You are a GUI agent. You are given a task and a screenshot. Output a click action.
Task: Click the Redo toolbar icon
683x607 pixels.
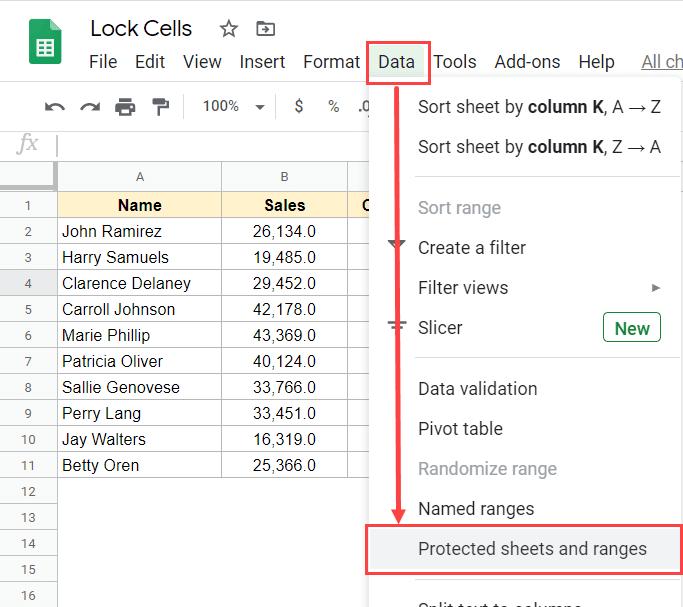click(x=90, y=106)
